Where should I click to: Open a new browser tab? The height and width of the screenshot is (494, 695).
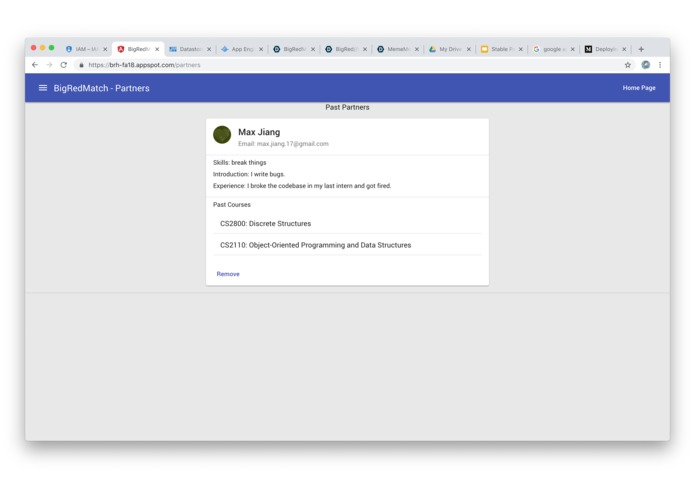click(641, 49)
